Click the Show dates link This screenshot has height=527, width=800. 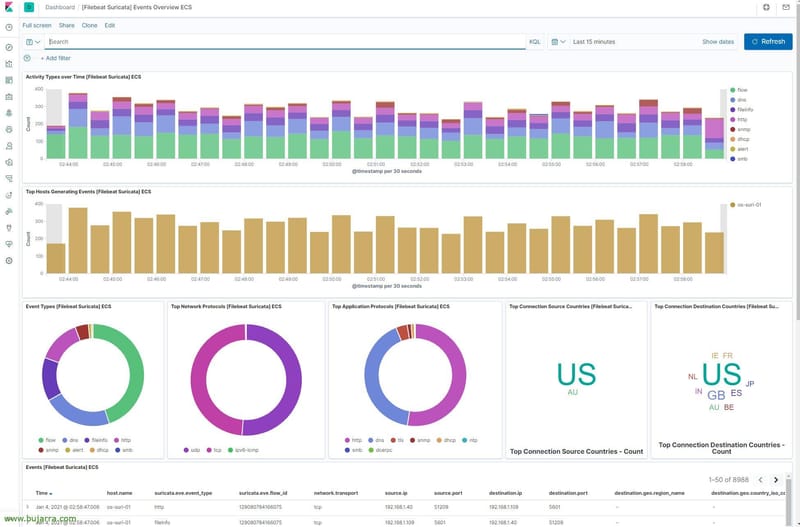[x=717, y=42]
